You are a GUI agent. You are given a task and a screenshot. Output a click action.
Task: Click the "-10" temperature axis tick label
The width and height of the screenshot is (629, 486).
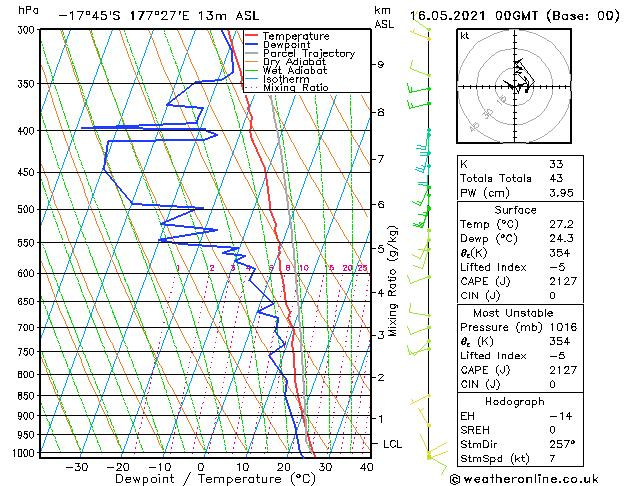coord(159,467)
